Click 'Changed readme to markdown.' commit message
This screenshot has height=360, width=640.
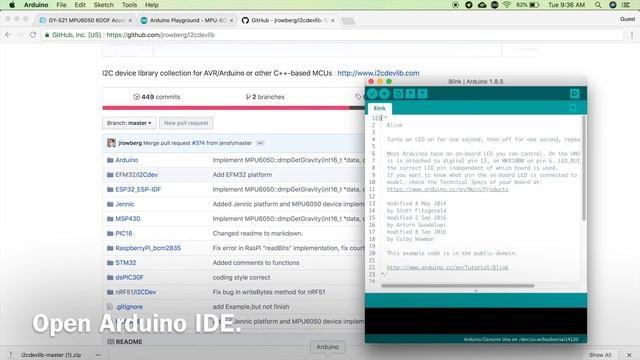tap(258, 233)
